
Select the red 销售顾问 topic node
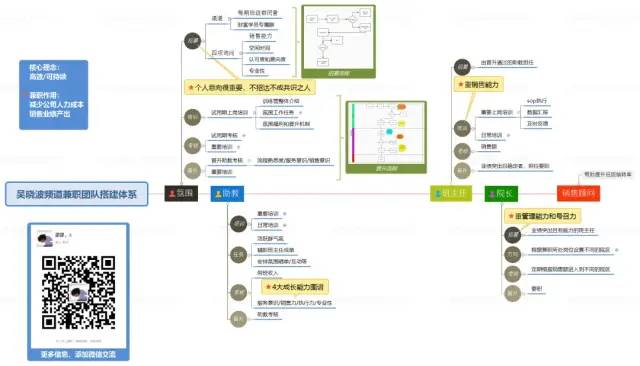(578, 193)
